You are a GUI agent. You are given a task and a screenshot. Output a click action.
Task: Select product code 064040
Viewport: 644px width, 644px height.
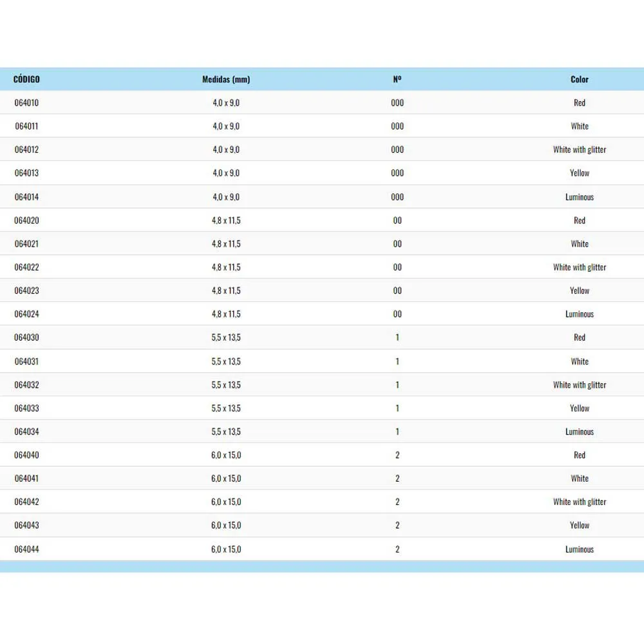coord(26,455)
